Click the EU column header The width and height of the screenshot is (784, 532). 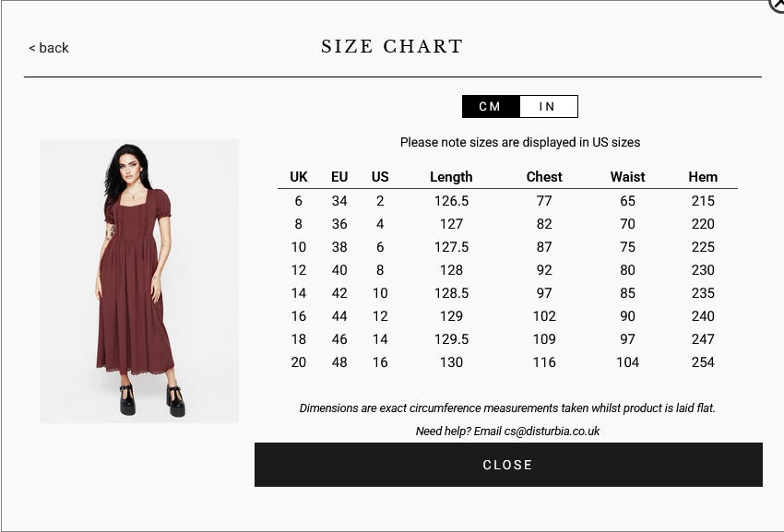pyautogui.click(x=339, y=177)
